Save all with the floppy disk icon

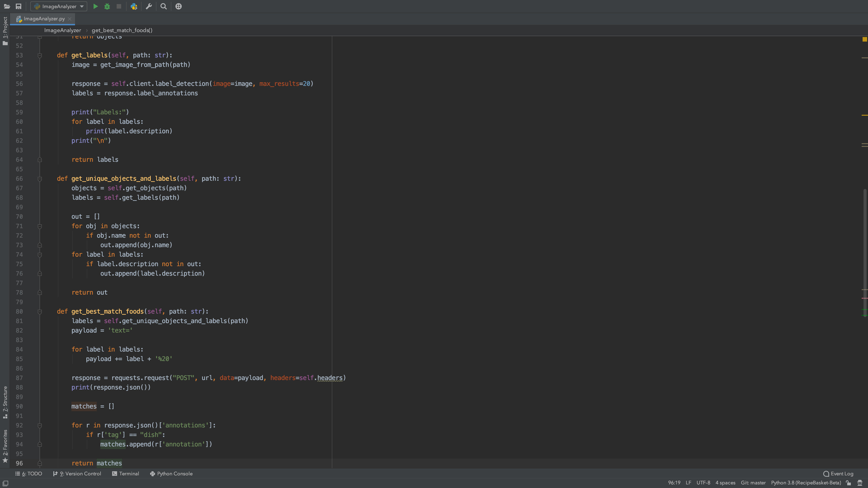pyautogui.click(x=19, y=6)
